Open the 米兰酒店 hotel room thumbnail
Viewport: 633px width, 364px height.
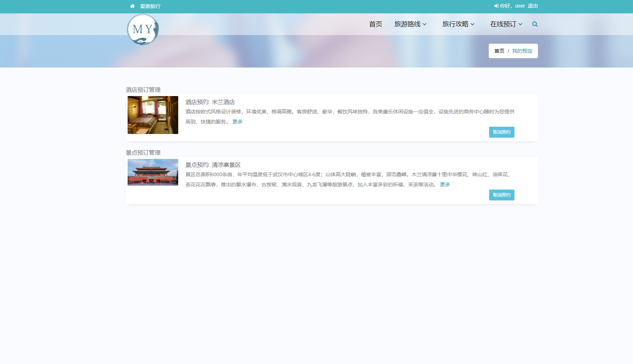153,115
